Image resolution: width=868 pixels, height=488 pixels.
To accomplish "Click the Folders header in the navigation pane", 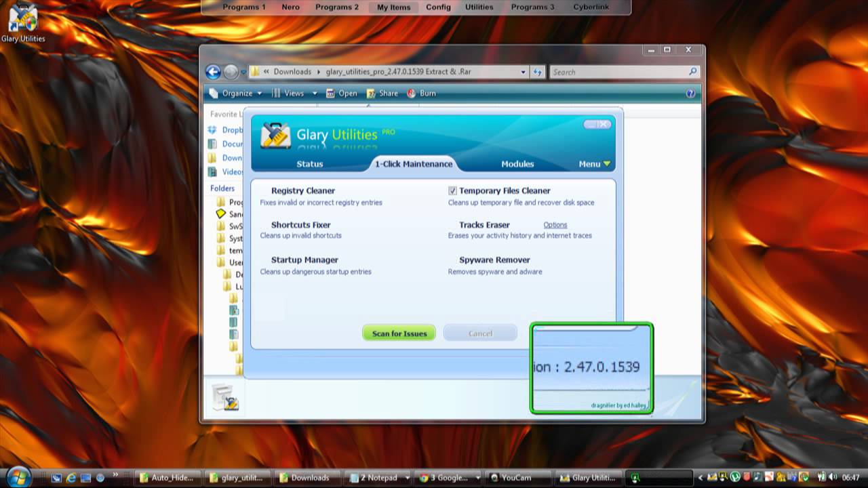I will tap(222, 188).
